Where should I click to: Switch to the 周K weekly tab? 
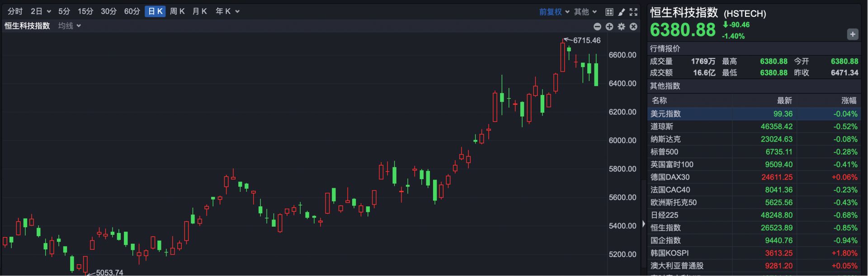pos(177,11)
